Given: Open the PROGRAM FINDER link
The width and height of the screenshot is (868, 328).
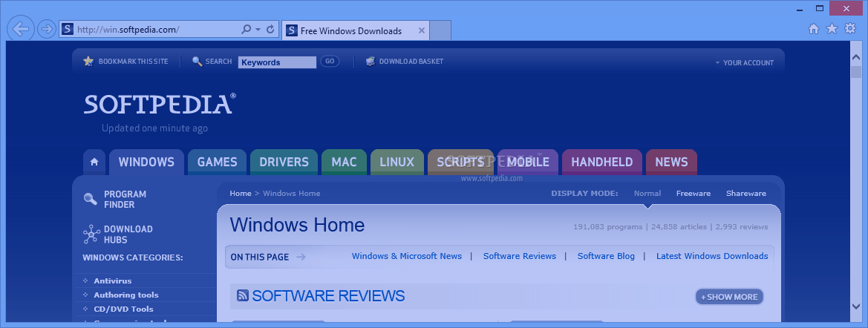Looking at the screenshot, I should (x=125, y=199).
